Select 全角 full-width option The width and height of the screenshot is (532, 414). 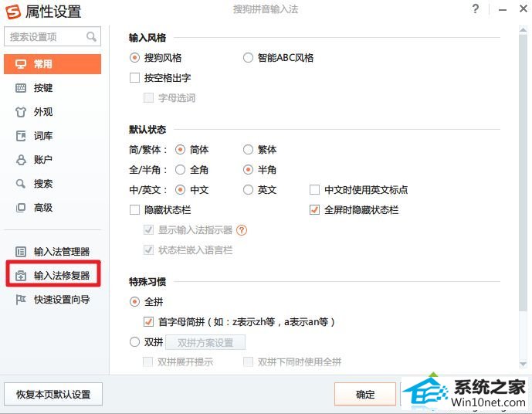(180, 169)
